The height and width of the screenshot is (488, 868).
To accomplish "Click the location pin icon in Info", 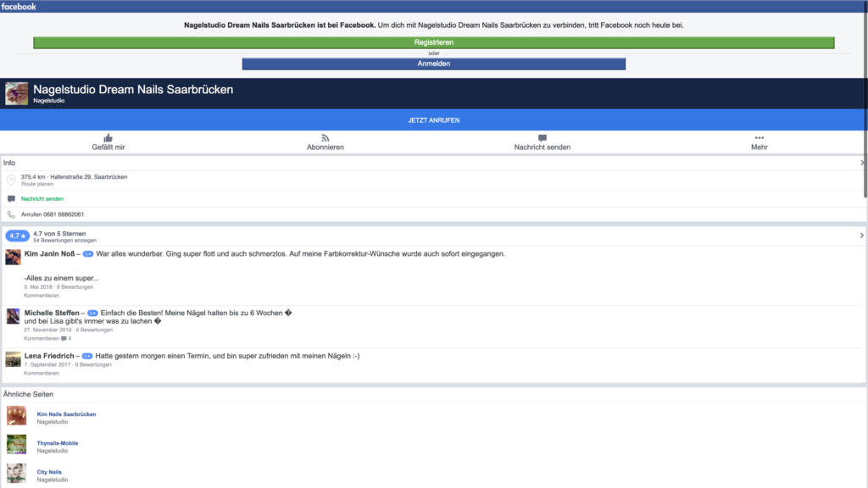I will (x=11, y=180).
